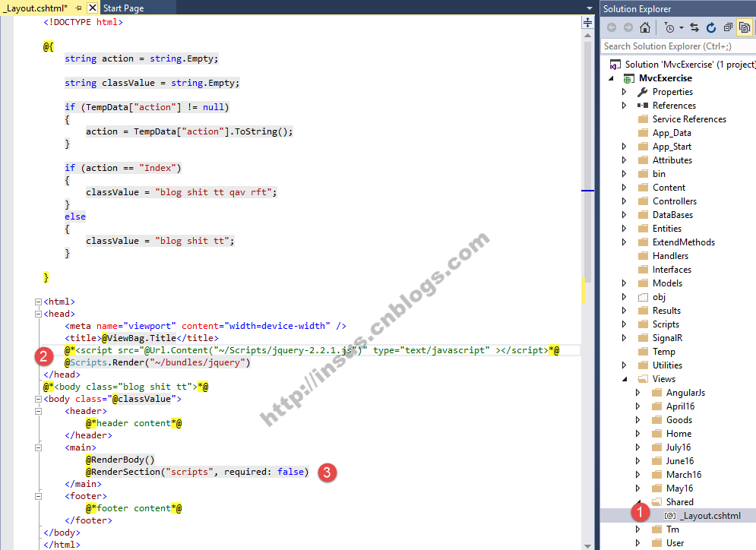Click the Refresh icon in Solution Explorer

[711, 27]
